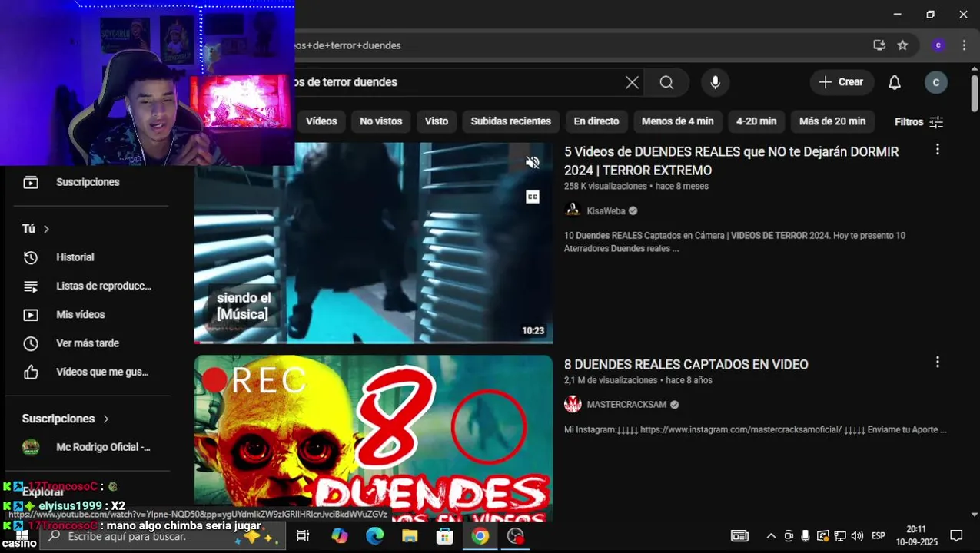This screenshot has width=980, height=553.
Task: Select the 4-20 min filter chip
Action: (x=756, y=121)
